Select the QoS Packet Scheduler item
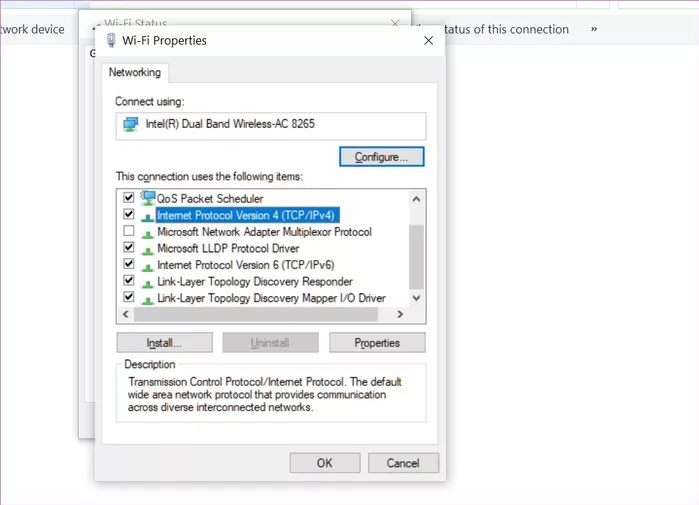 (210, 198)
